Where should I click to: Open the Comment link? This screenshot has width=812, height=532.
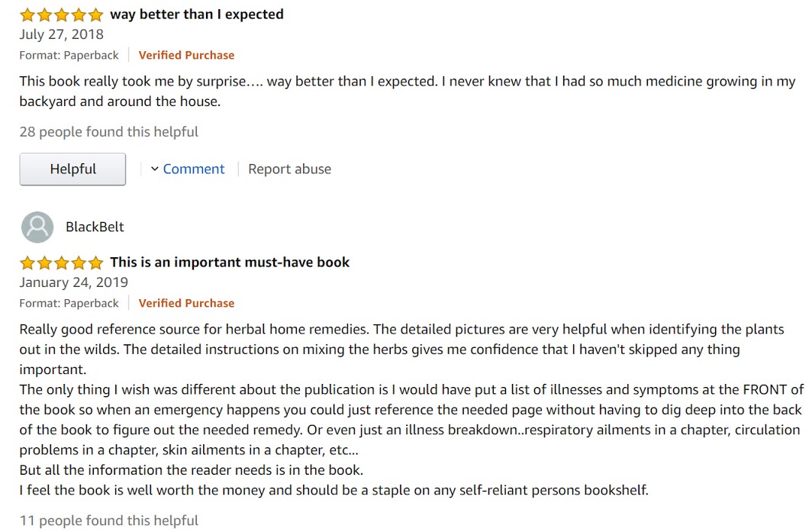point(194,169)
